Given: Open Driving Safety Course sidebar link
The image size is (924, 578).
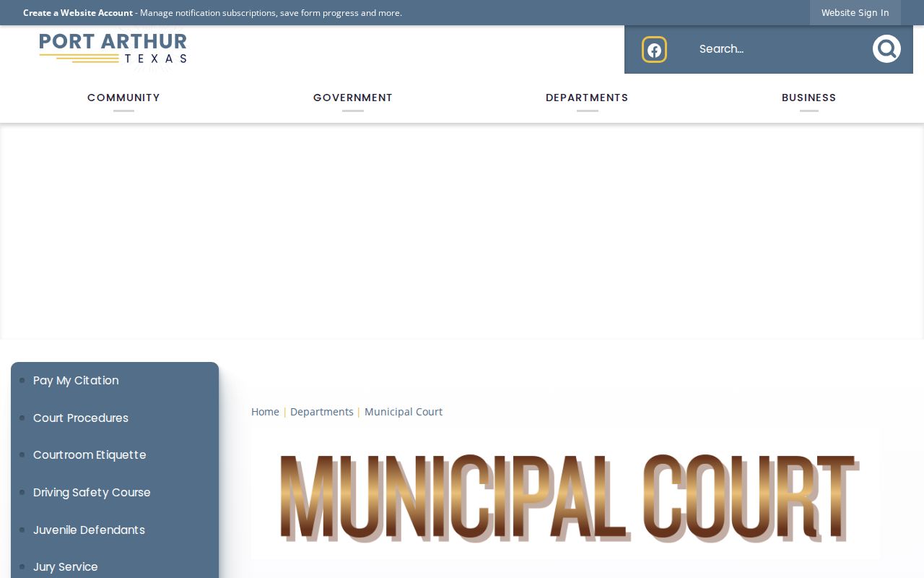Looking at the screenshot, I should click(x=92, y=493).
